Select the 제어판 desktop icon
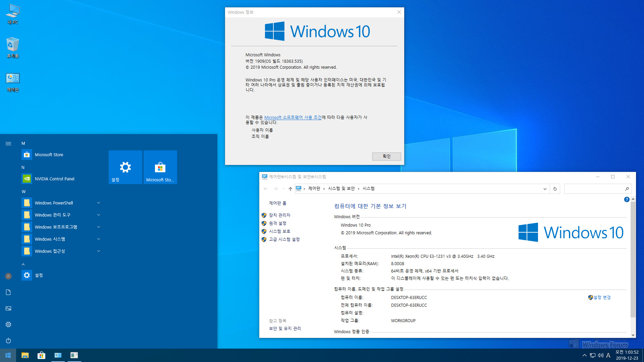Viewport: 644px width, 362px height. coord(13,82)
